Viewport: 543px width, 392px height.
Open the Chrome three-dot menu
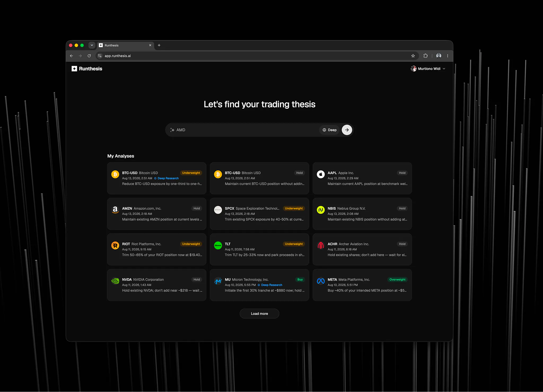pos(448,56)
